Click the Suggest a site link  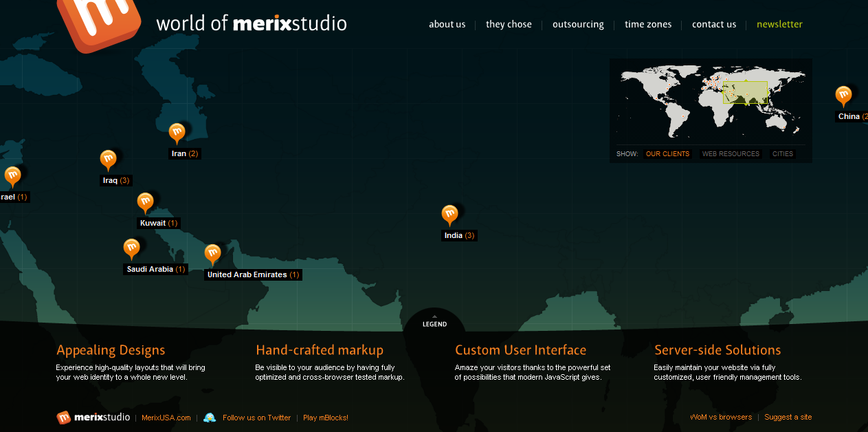pyautogui.click(x=788, y=417)
